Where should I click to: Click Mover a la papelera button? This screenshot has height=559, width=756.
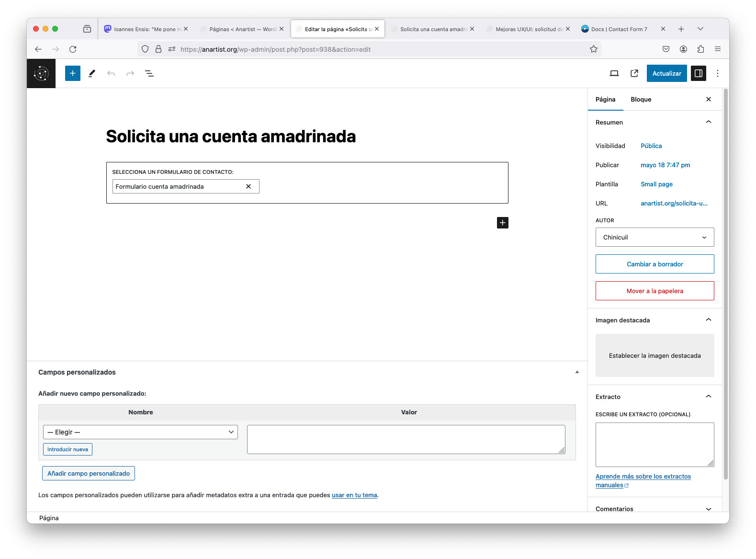pos(654,291)
